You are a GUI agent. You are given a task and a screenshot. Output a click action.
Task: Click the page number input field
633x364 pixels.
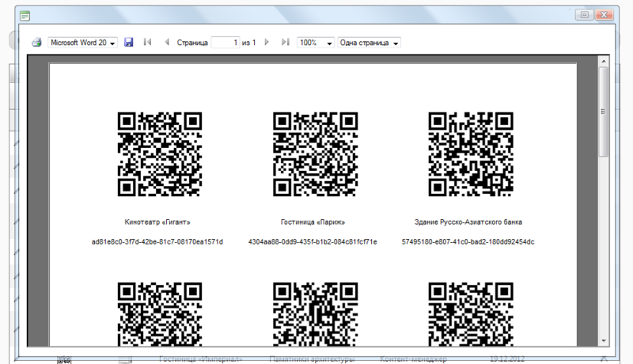[x=226, y=43]
